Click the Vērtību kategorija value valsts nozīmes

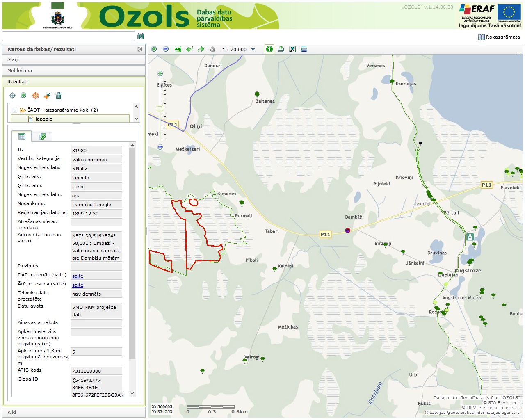(x=96, y=160)
